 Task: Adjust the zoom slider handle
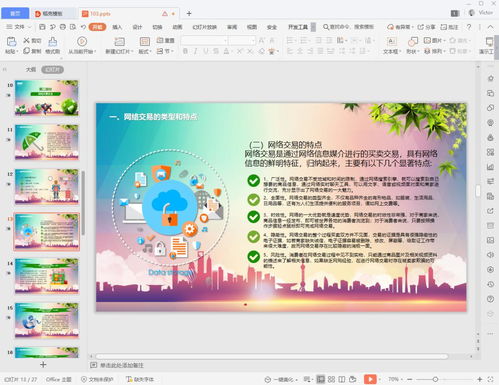pos(435,379)
